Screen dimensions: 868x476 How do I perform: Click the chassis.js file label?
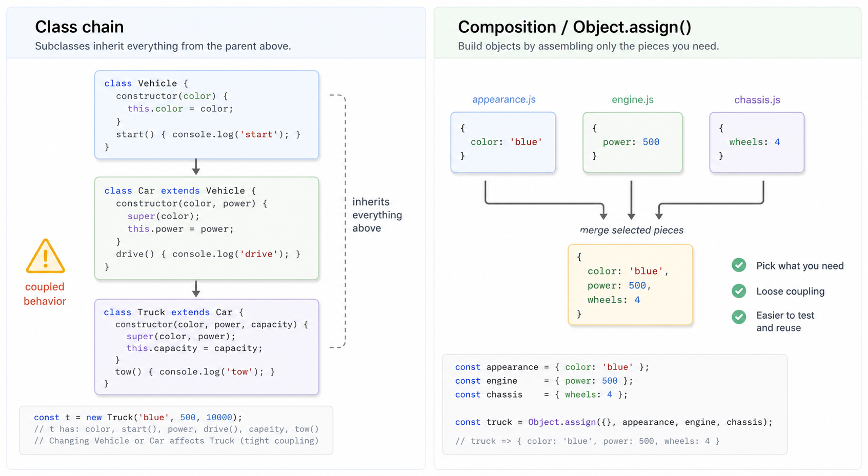(757, 99)
